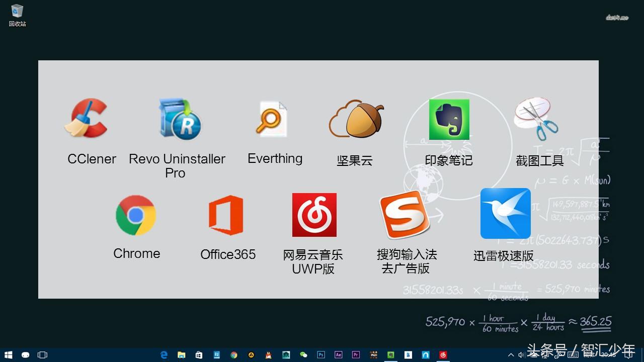This screenshot has width=644, height=362.
Task: Click the 截图工具 scissors icon
Action: point(535,118)
